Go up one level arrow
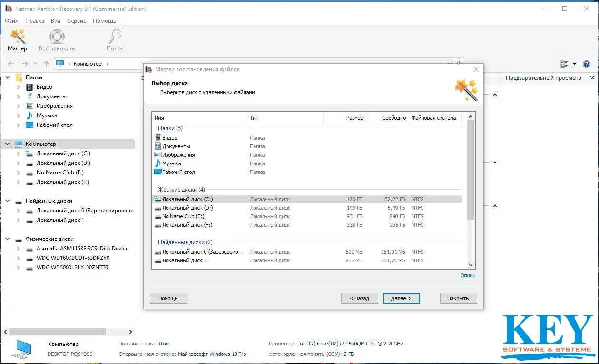 pos(46,64)
